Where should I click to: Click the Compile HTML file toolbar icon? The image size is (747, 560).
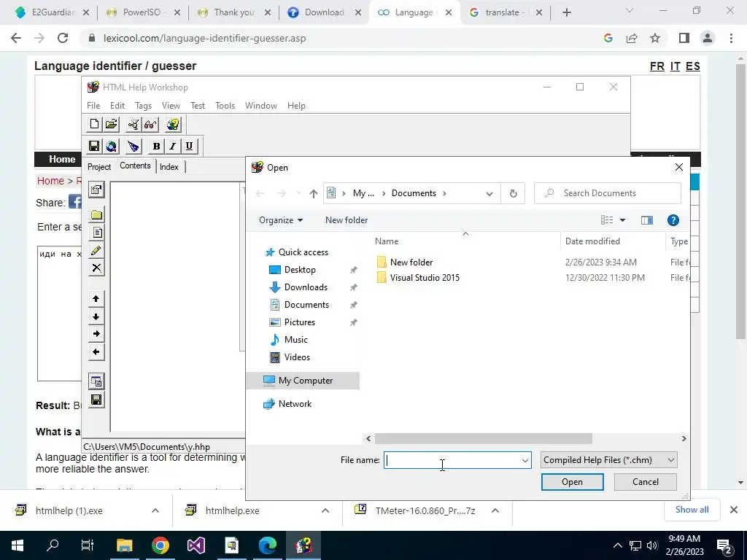pos(133,125)
